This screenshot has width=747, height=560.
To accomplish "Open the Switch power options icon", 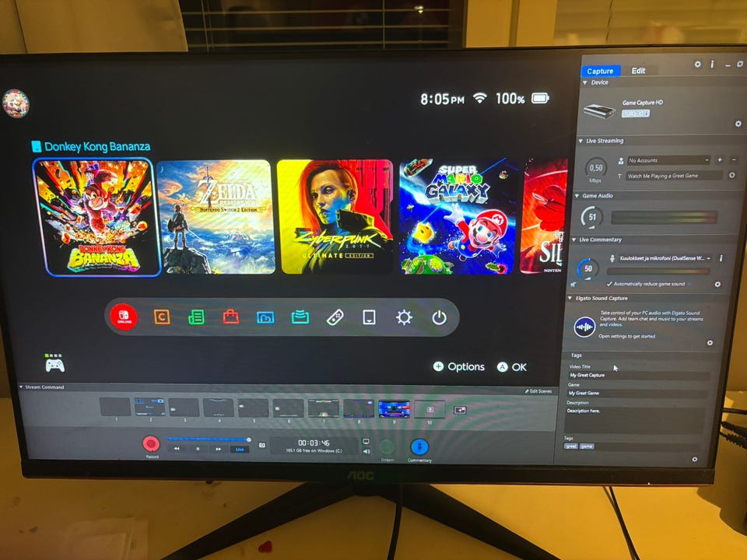I will tap(439, 317).
